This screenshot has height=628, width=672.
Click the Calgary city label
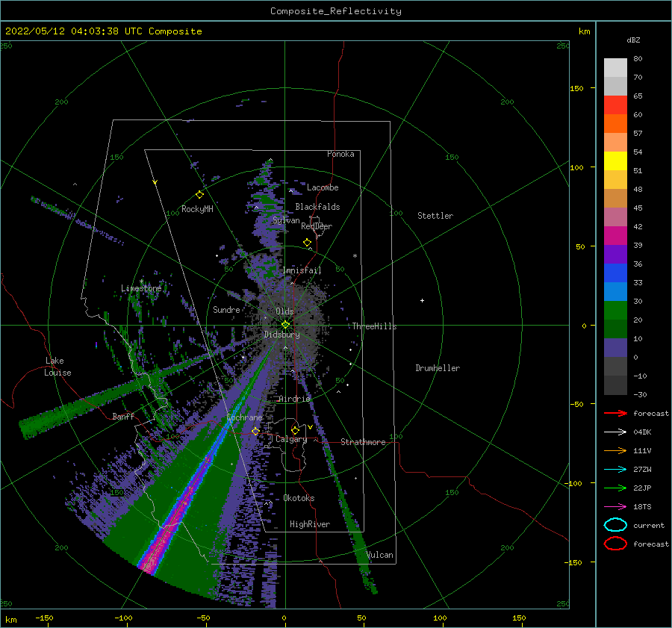click(291, 439)
